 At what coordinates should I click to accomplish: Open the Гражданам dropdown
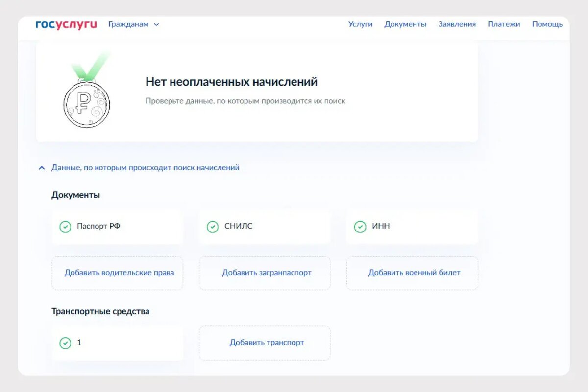134,24
